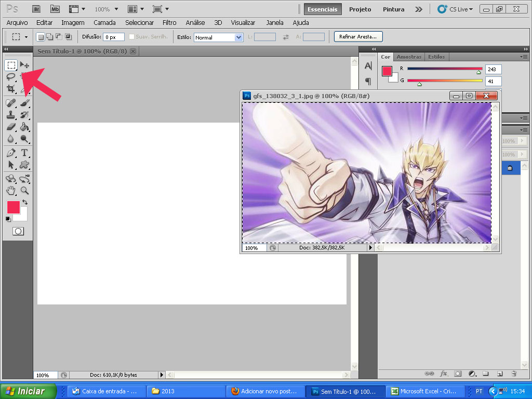Choose the Crop tool
The image size is (532, 399).
[x=11, y=89]
